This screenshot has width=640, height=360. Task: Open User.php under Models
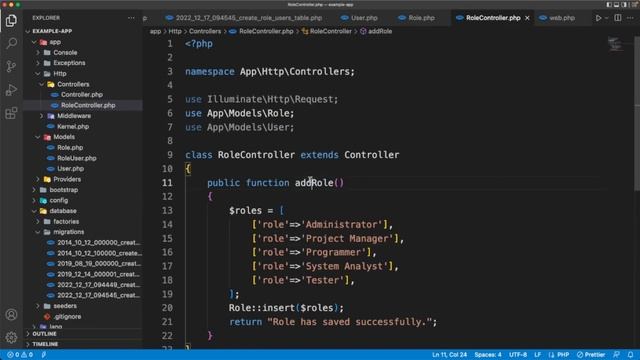point(83,169)
